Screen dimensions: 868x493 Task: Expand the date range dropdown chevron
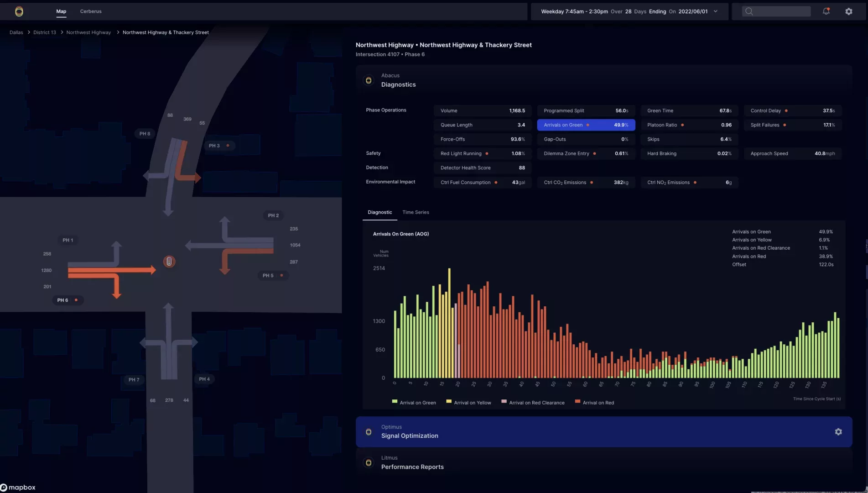pyautogui.click(x=715, y=11)
